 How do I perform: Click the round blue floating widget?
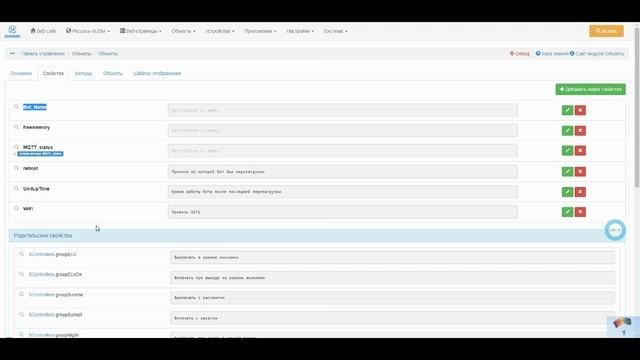[615, 230]
